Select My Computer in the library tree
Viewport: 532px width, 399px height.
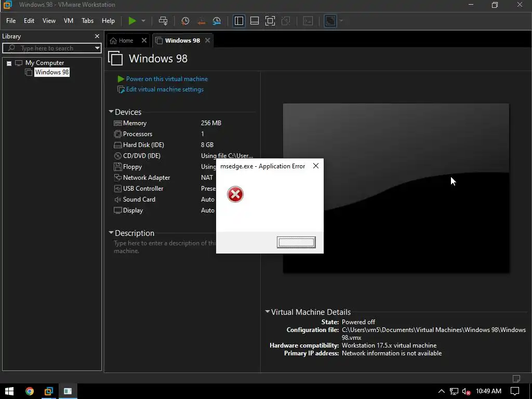(45, 63)
